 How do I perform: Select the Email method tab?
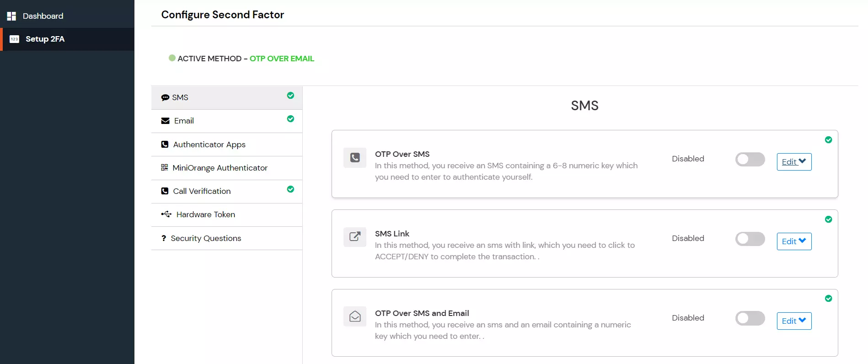(x=184, y=121)
